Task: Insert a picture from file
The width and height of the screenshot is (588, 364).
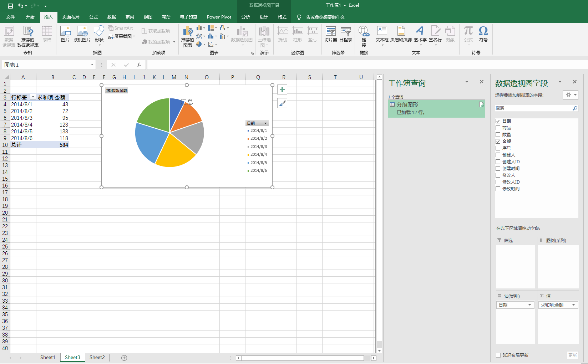Action: click(65, 34)
